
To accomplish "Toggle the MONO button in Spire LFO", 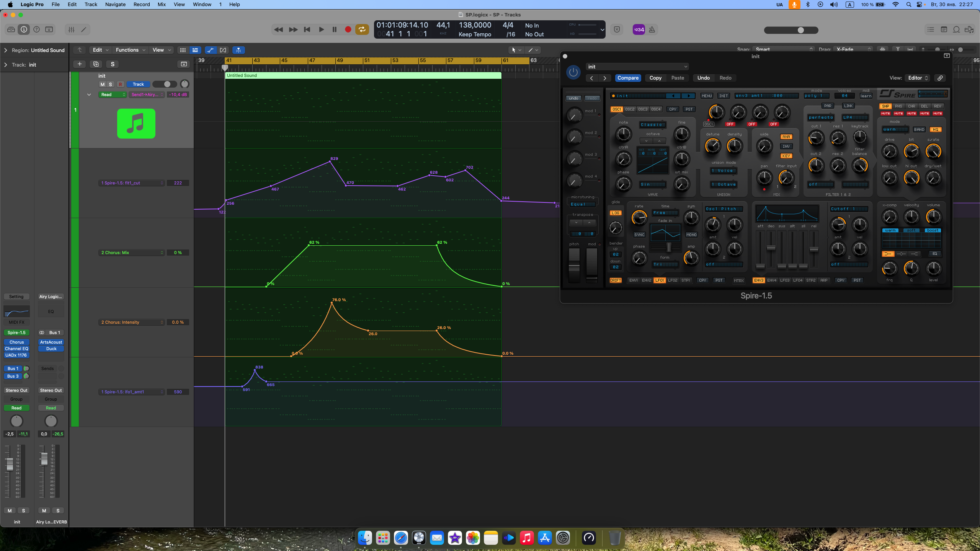I will (691, 235).
